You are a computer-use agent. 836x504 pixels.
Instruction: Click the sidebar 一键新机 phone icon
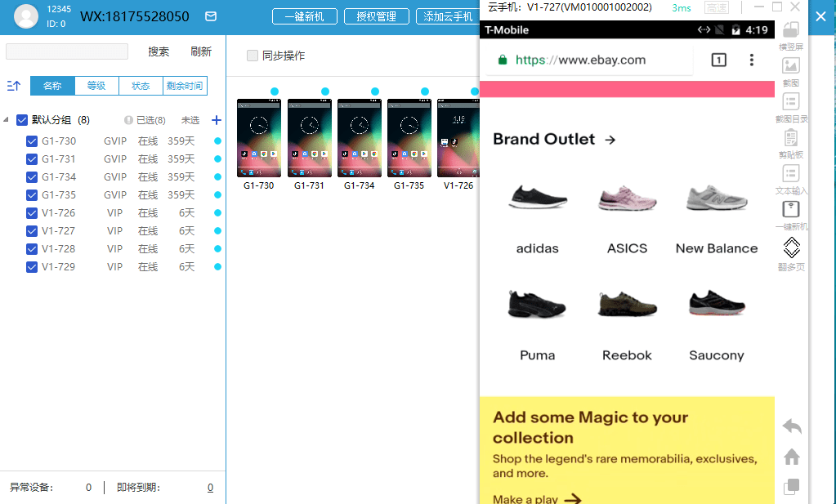tap(791, 209)
